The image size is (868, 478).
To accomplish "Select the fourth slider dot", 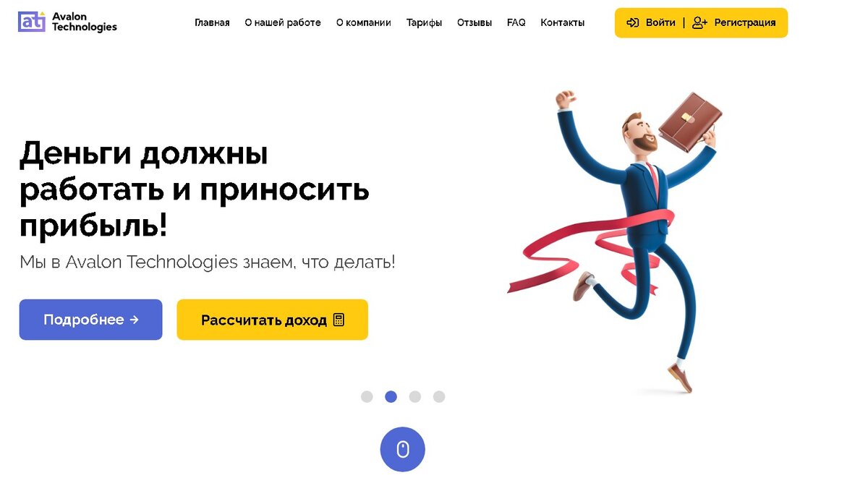I will click(439, 396).
